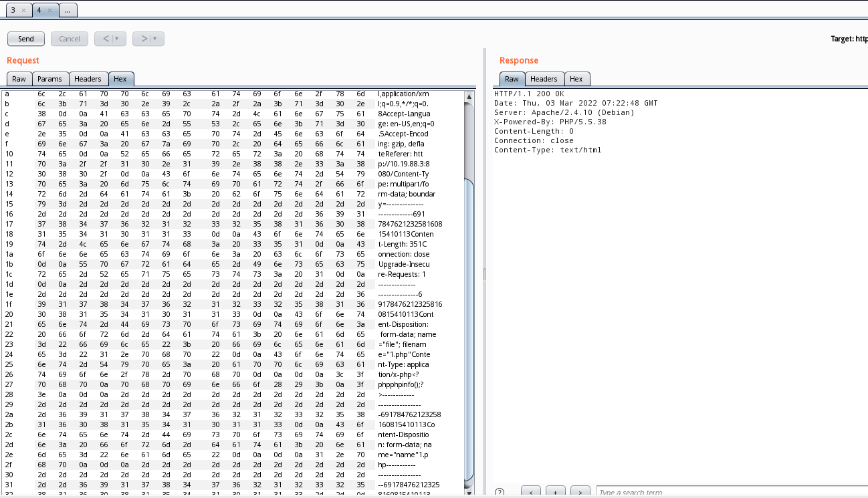This screenshot has width=868, height=498.
Task: Go forward with the history '>' arrow
Action: (x=144, y=39)
